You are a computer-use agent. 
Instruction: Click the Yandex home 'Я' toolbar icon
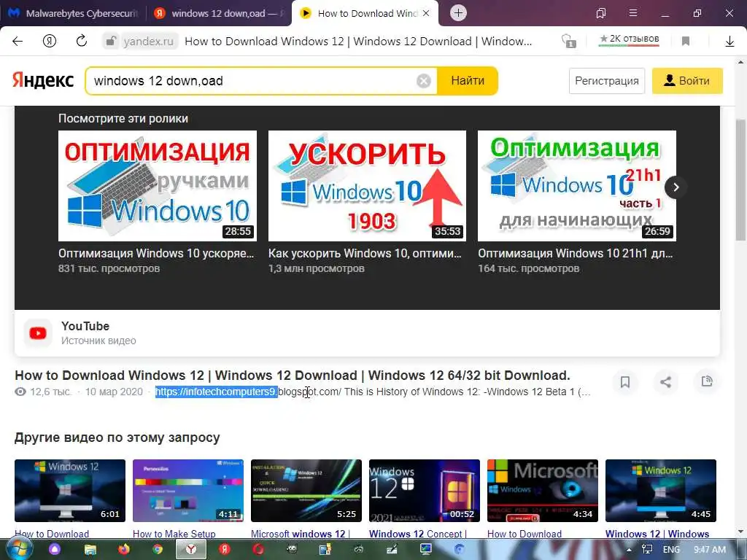[x=50, y=42]
